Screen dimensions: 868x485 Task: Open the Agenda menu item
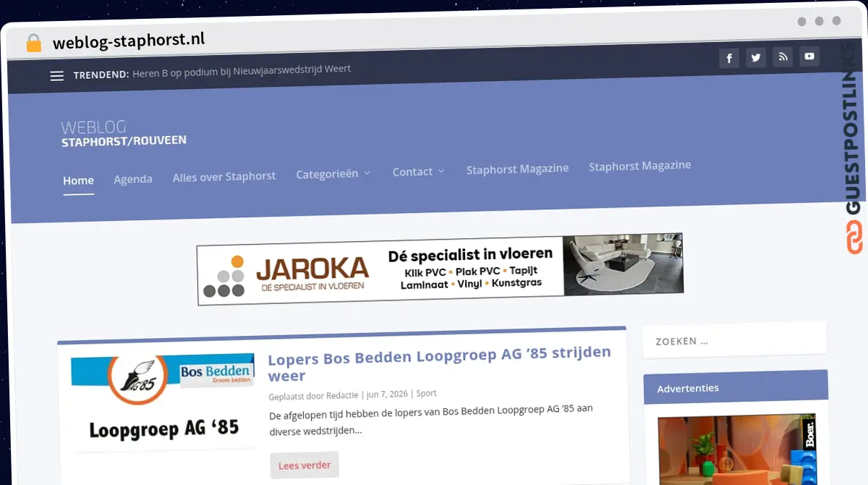tap(133, 179)
